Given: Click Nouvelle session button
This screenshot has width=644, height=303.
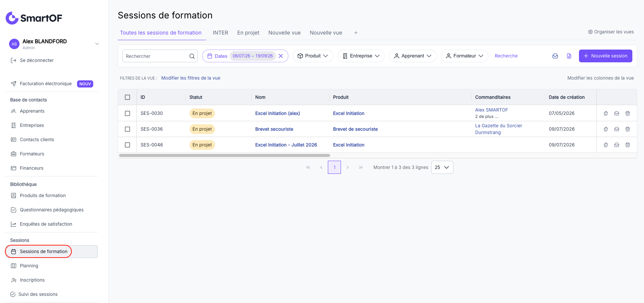Looking at the screenshot, I should 606,56.
